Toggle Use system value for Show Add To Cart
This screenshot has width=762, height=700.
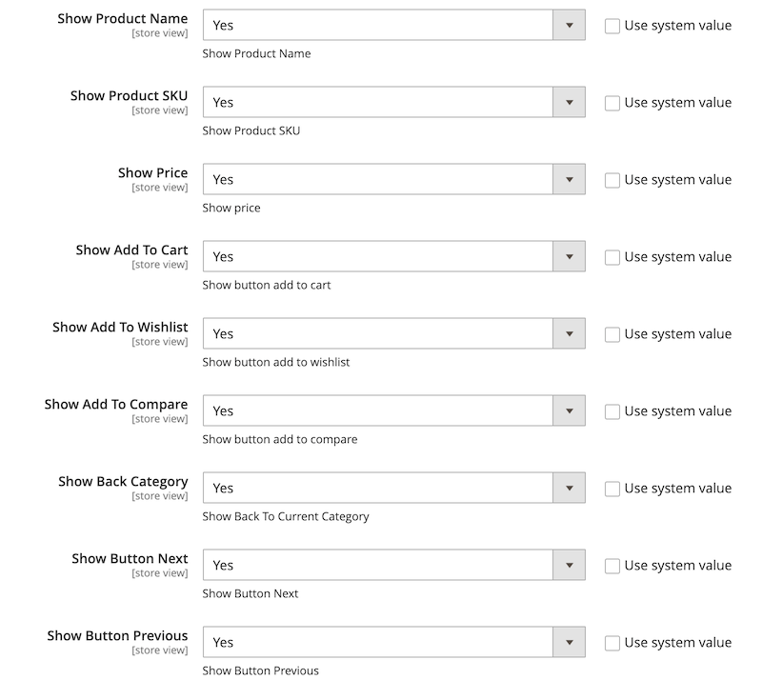(x=612, y=257)
